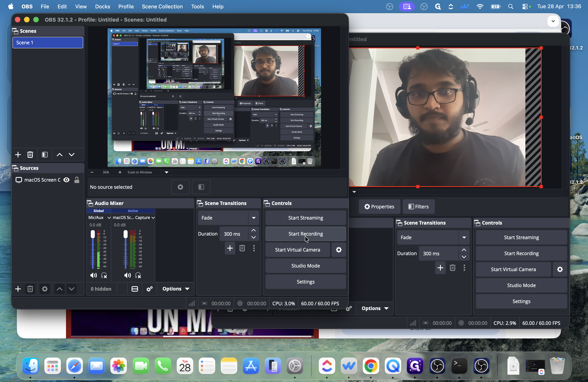Open the Scene Collection menu
588x382 pixels.
coord(162,7)
